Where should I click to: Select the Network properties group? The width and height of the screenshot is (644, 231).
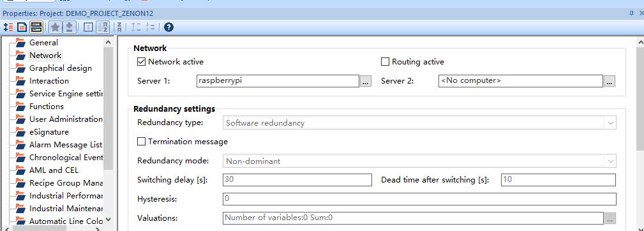(45, 56)
